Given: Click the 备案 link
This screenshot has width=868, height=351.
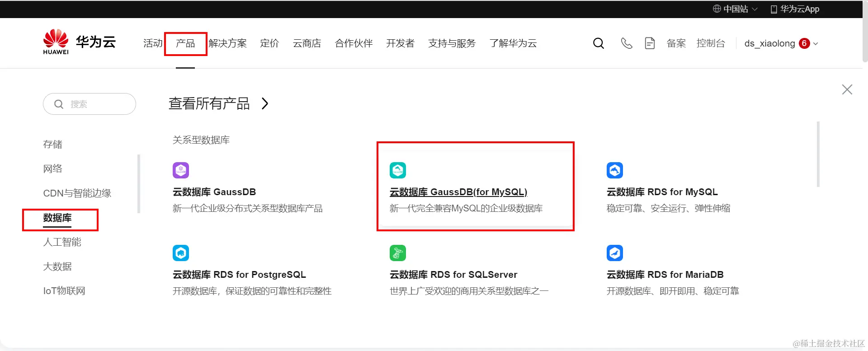Looking at the screenshot, I should [x=676, y=43].
